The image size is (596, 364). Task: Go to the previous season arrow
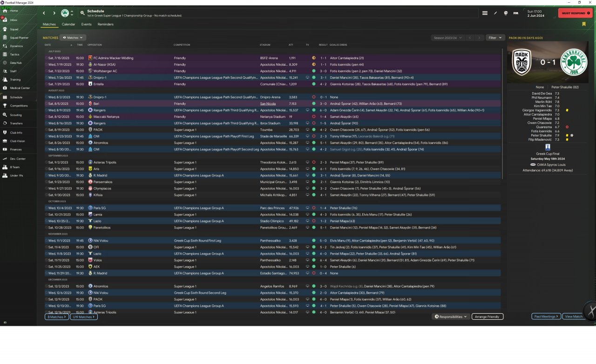point(470,38)
